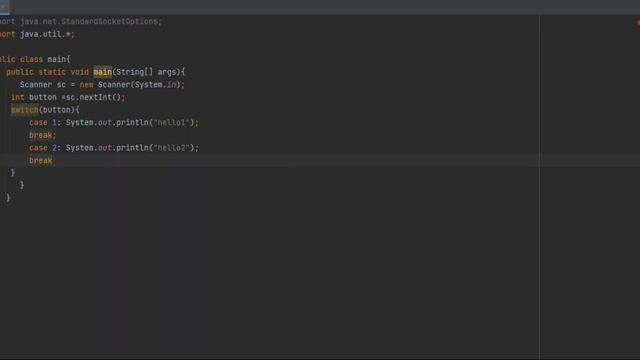This screenshot has height=360, width=640.
Task: Click 'case 1:' label
Action: 44,123
